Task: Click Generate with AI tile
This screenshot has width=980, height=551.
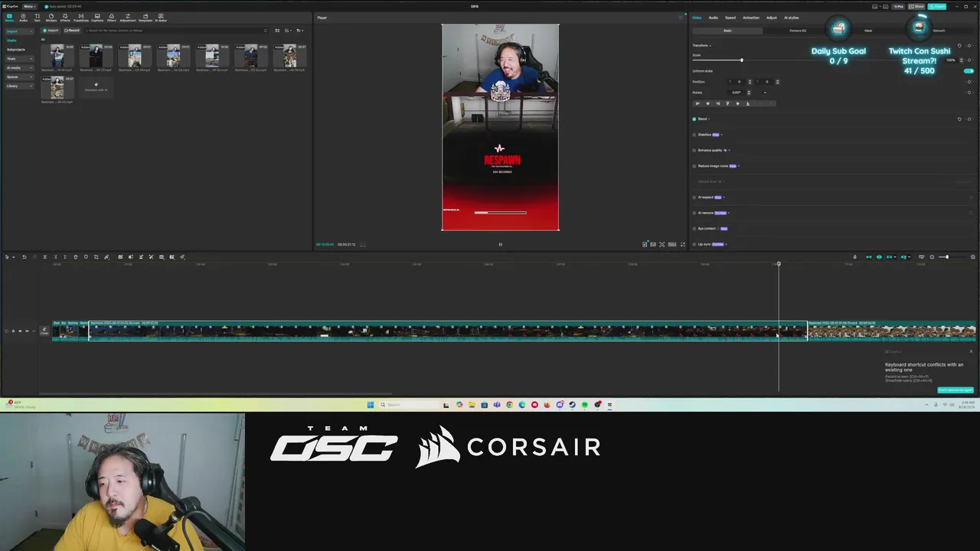Action: (x=96, y=86)
